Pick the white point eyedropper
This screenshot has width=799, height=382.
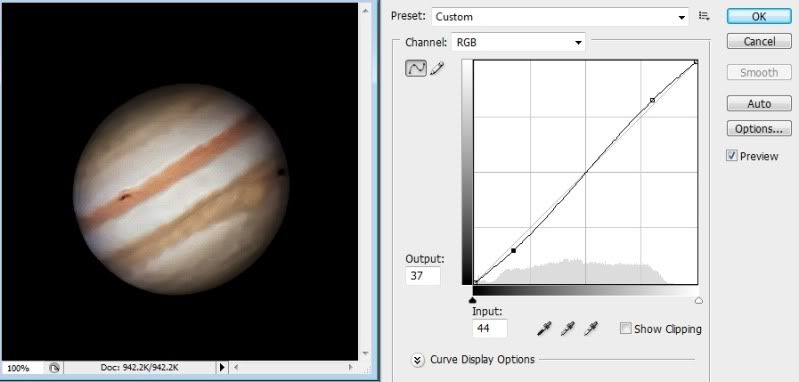[591, 329]
